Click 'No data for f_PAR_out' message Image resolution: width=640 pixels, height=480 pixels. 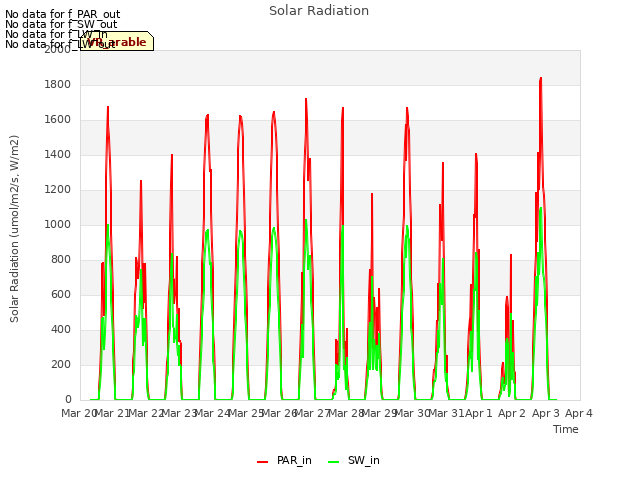coord(62,15)
